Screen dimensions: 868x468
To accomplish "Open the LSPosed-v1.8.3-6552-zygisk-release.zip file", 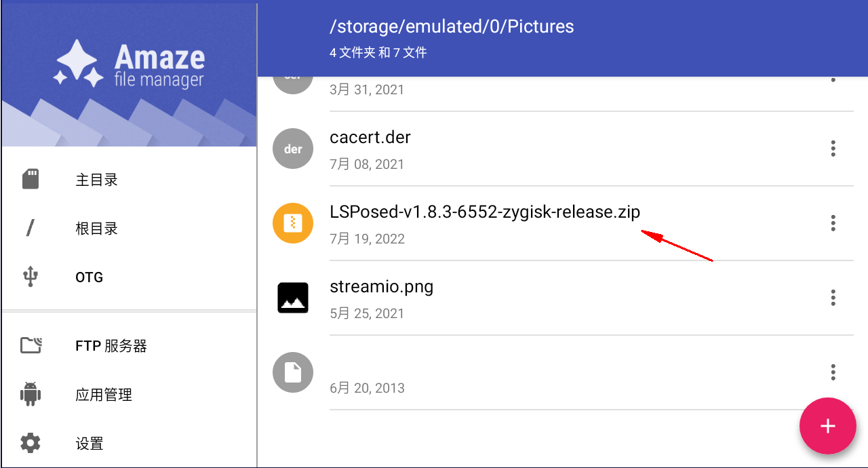I will [484, 212].
